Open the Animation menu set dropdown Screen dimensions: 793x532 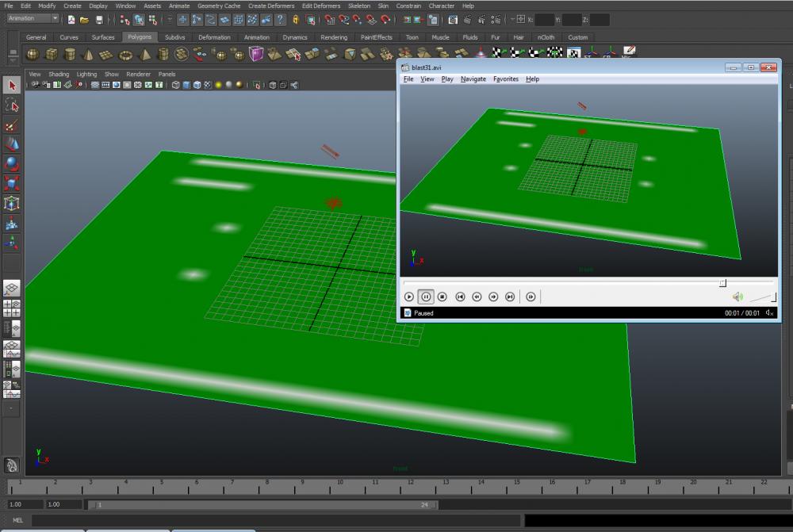33,18
